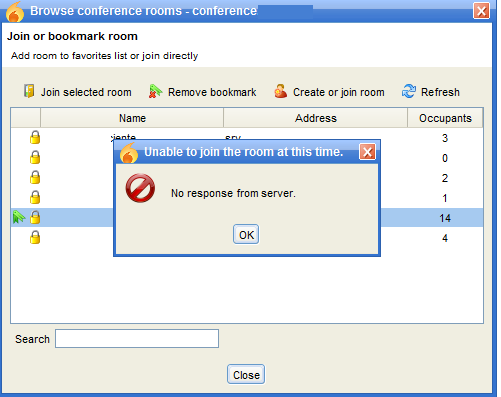The image size is (501, 397).
Task: Select the padlock icon of room with 3 occupants
Action: [35, 137]
